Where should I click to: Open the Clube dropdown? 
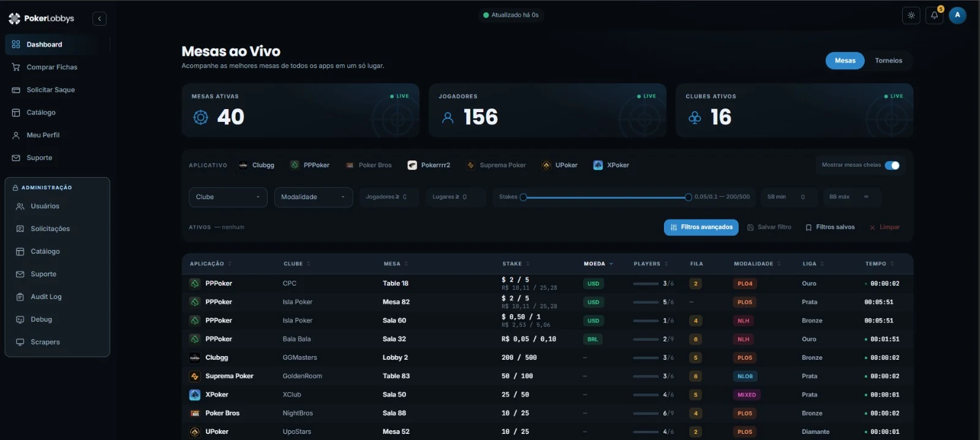click(228, 197)
